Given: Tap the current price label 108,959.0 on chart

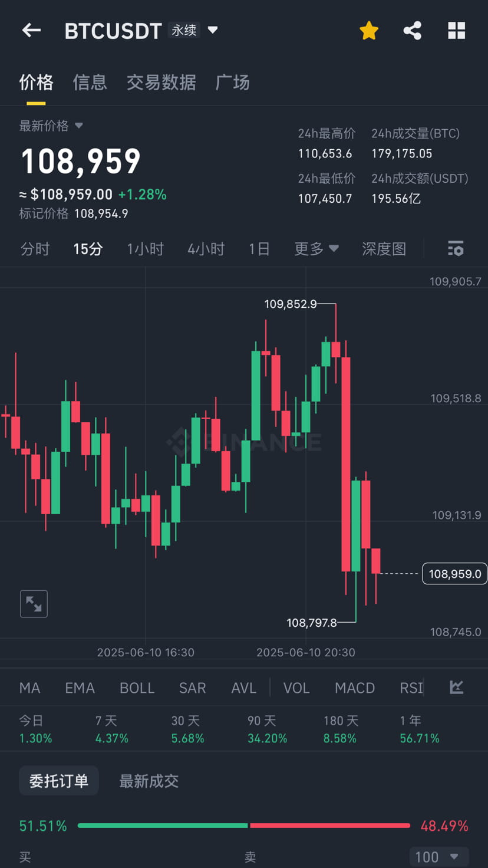Looking at the screenshot, I should point(455,574).
